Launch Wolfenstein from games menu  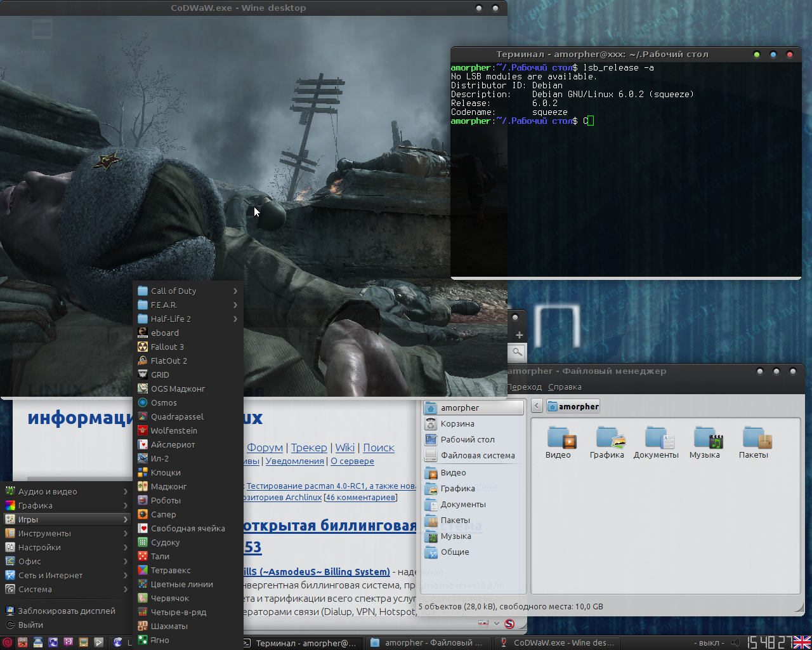click(188, 430)
